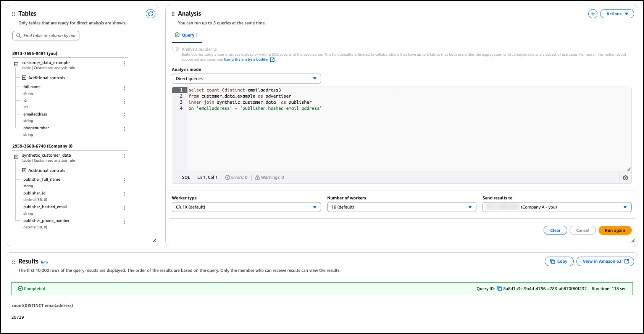
Task: Collapse the synthetic_customer_data table tree
Action: 16,157
